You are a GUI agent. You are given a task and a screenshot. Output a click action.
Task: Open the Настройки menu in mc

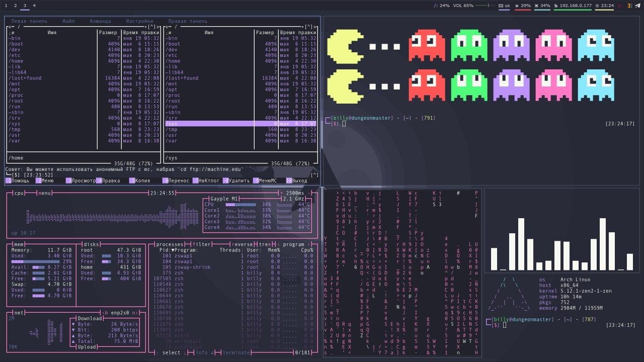[139, 21]
